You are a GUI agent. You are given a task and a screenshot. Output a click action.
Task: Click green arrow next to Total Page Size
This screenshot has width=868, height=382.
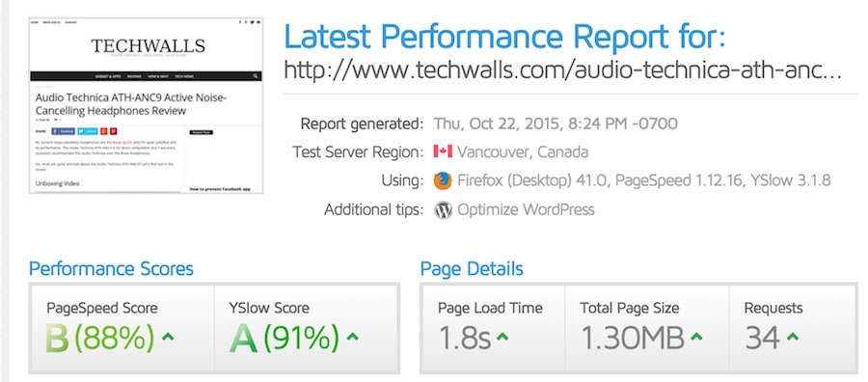(696, 336)
